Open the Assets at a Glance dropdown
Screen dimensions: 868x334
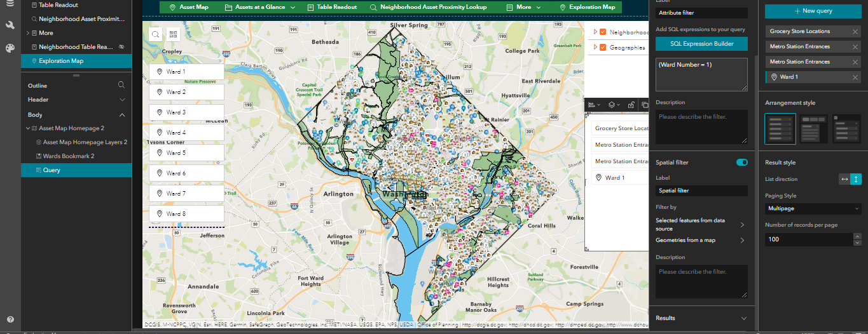click(x=293, y=8)
